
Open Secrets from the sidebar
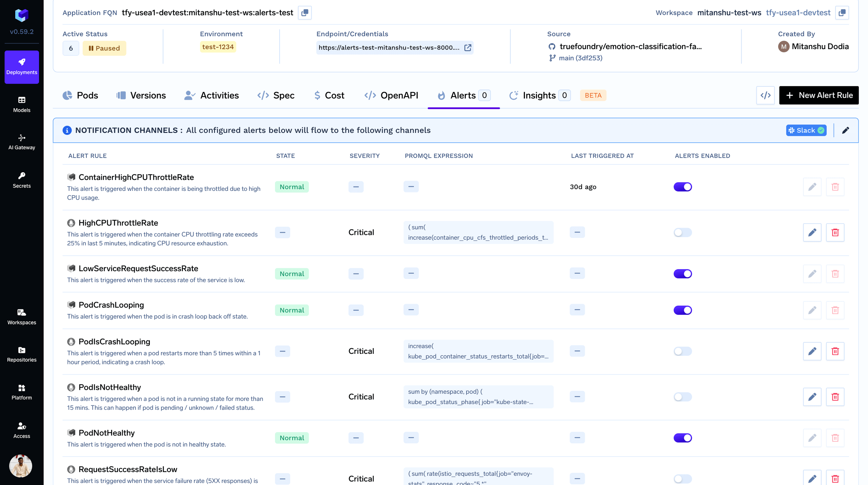pos(22,180)
